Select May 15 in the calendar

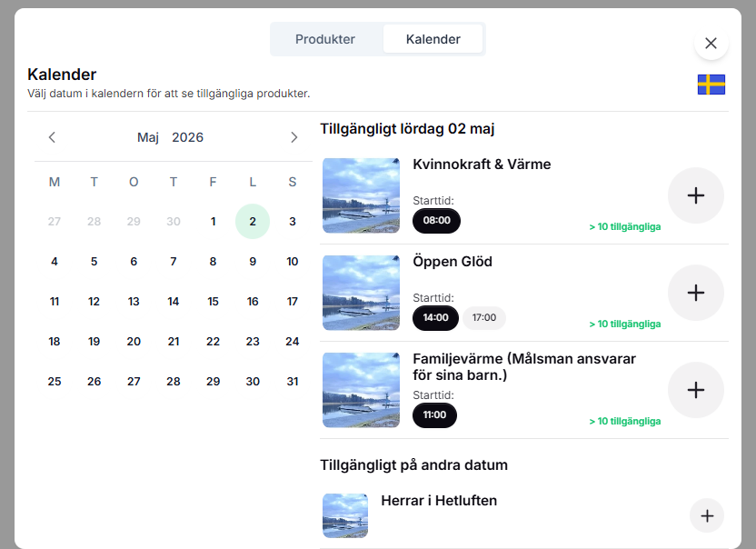tap(213, 302)
